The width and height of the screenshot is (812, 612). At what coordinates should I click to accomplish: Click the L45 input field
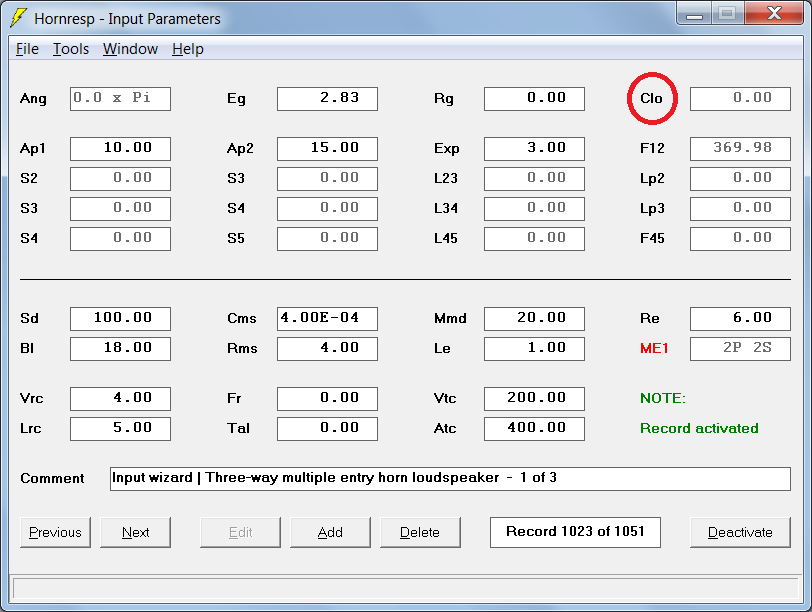[x=534, y=239]
